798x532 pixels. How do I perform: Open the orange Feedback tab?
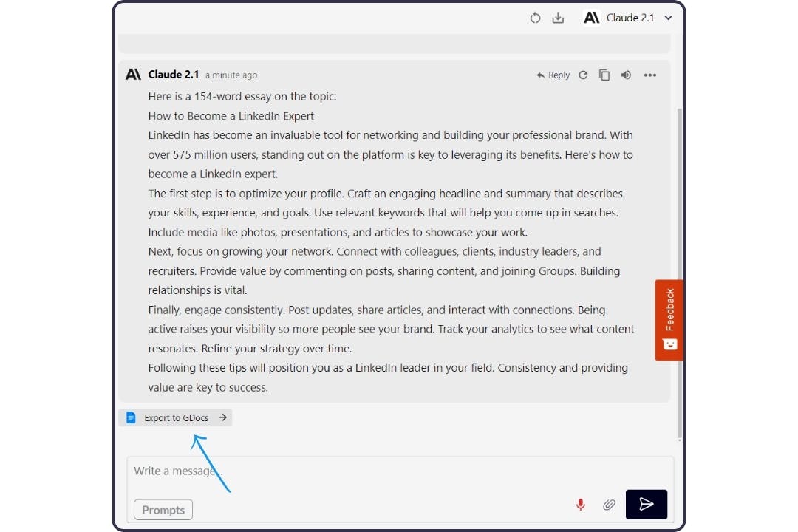click(669, 320)
